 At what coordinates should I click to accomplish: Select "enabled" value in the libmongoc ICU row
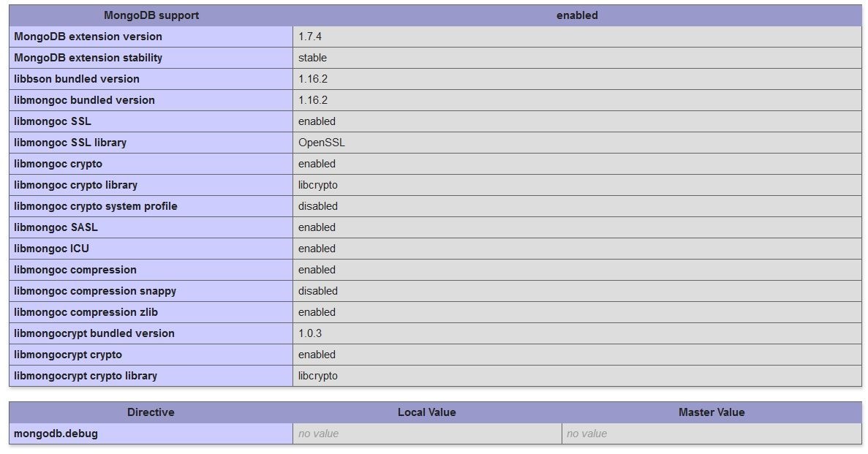[317, 249]
